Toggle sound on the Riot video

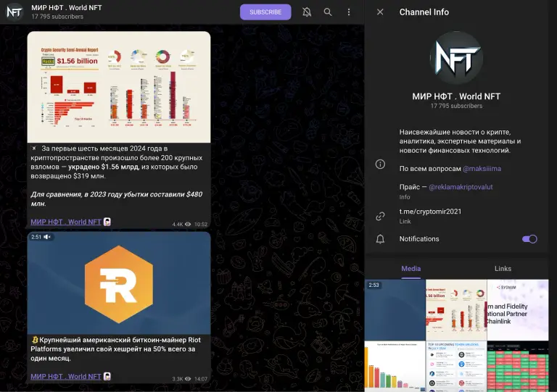click(47, 237)
